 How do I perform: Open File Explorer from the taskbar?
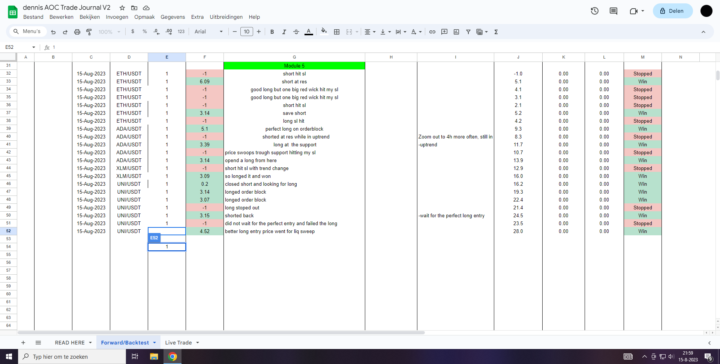154,356
